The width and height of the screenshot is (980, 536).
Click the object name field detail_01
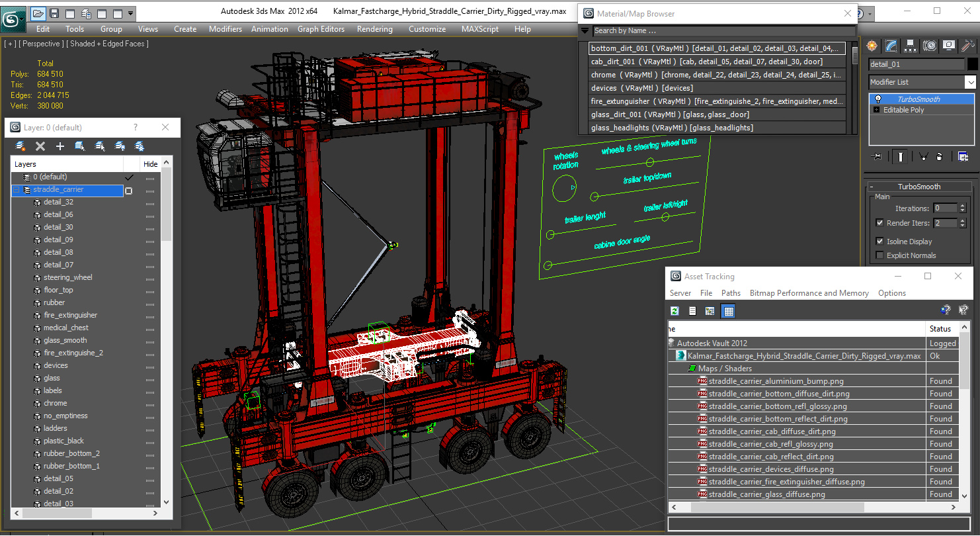[917, 64]
